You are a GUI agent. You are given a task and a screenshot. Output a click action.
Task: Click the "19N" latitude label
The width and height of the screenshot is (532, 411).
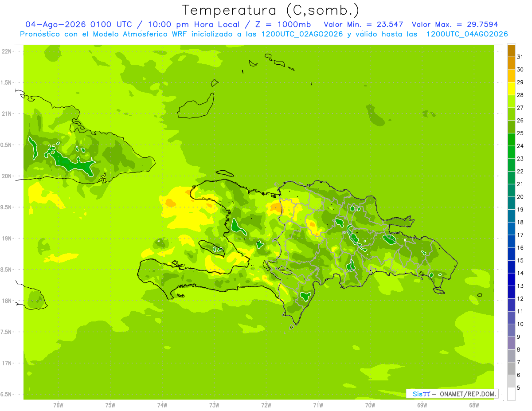[x=7, y=238]
